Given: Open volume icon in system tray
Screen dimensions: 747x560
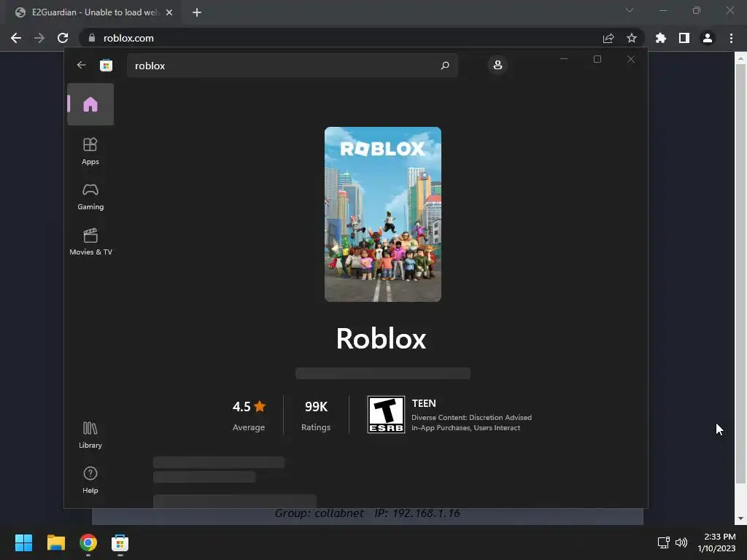Looking at the screenshot, I should click(681, 542).
